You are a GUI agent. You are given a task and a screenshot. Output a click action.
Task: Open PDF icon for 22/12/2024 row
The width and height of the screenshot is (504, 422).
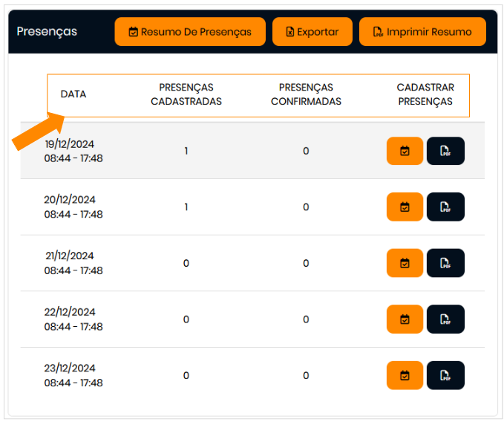pyautogui.click(x=445, y=319)
